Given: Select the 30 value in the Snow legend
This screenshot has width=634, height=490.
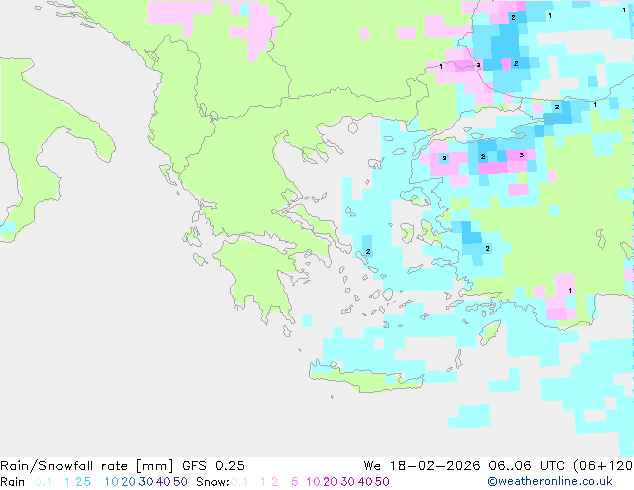Looking at the screenshot, I should click(348, 482).
